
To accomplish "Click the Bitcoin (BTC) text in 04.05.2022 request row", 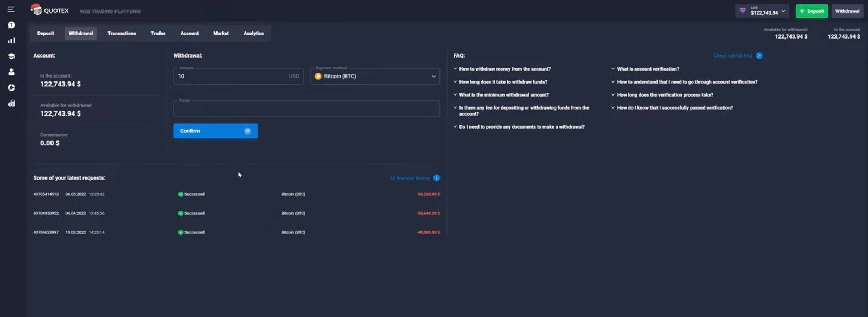I will 293,194.
